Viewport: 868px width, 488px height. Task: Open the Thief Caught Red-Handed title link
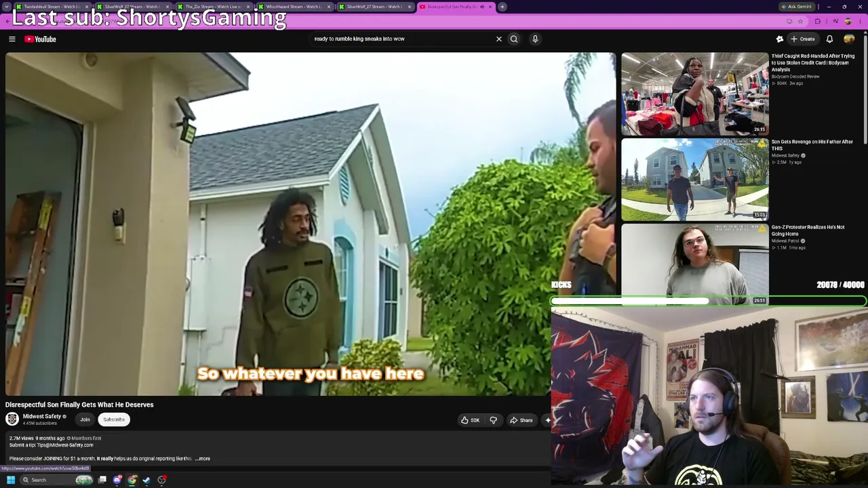tap(812, 62)
